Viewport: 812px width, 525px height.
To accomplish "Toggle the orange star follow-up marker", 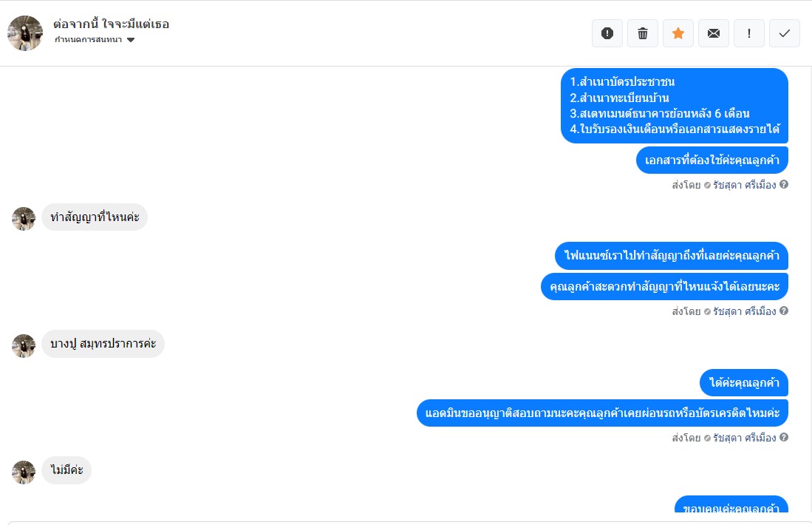I will tap(678, 33).
